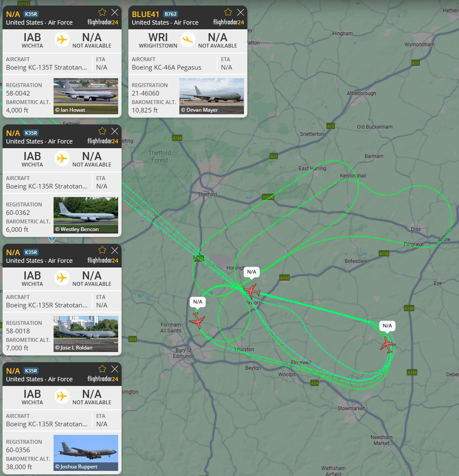View the Westley Bencon aircraft photo
Image resolution: width=459 pixels, height=476 pixels.
pos(86,215)
